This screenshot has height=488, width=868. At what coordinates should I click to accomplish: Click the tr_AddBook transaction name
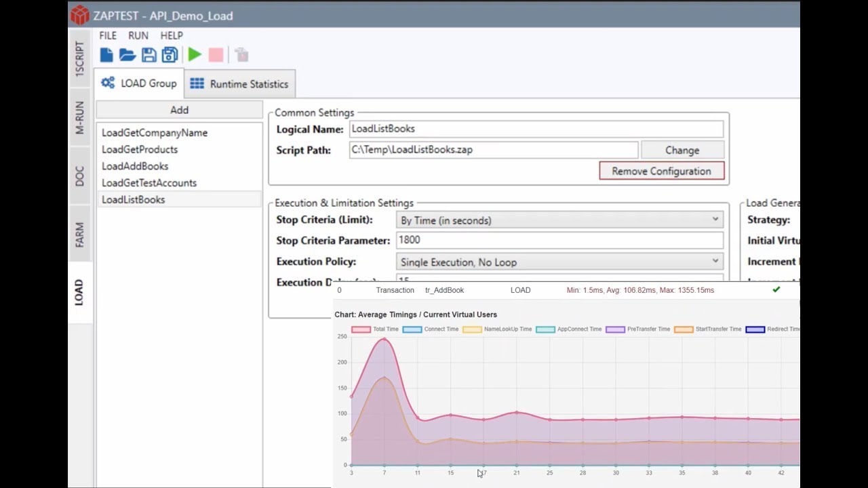[x=445, y=290]
